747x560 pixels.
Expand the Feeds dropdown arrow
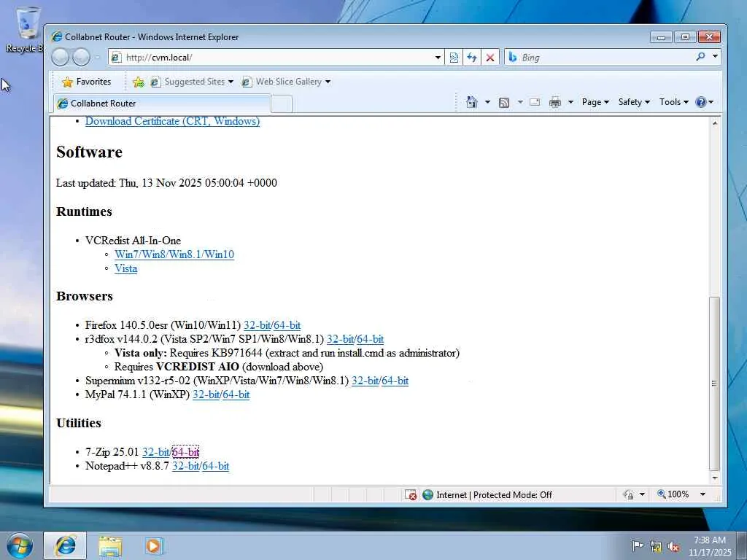[x=519, y=102]
